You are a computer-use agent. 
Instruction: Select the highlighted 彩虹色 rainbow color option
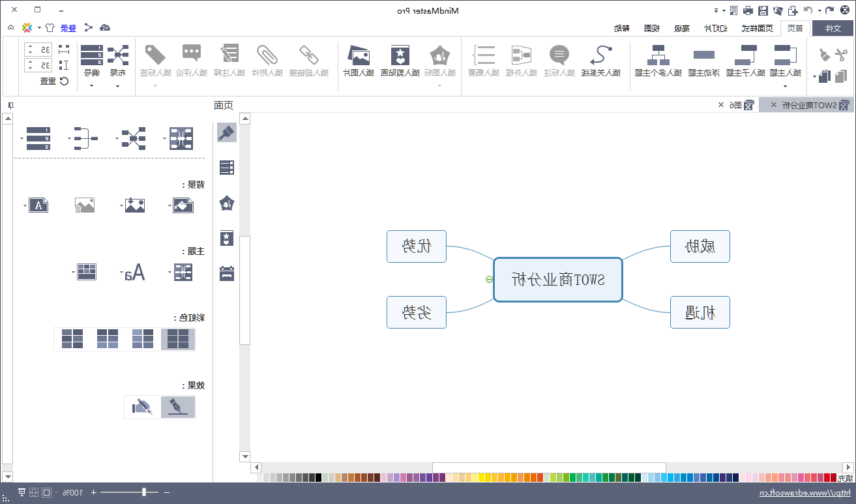pyautogui.click(x=178, y=339)
